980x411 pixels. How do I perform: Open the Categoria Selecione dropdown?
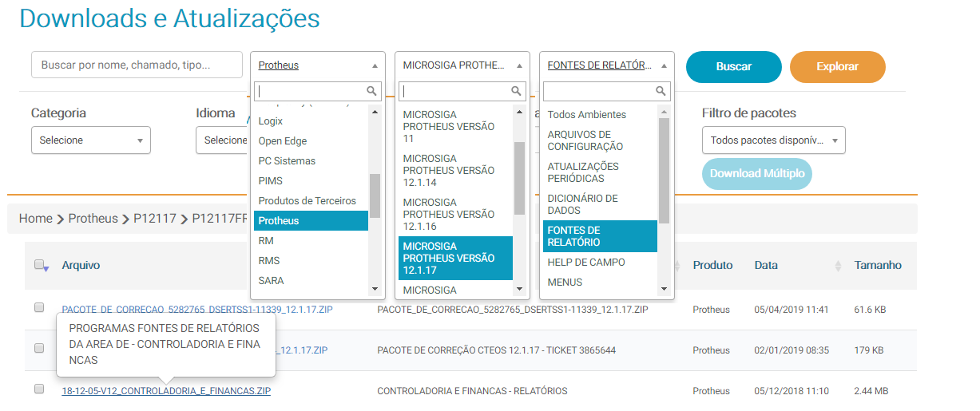coord(91,140)
